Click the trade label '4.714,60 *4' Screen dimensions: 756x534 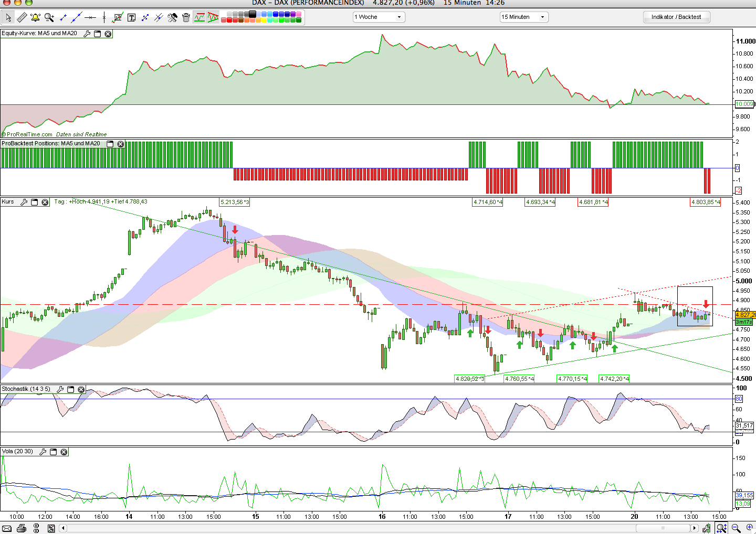[488, 202]
